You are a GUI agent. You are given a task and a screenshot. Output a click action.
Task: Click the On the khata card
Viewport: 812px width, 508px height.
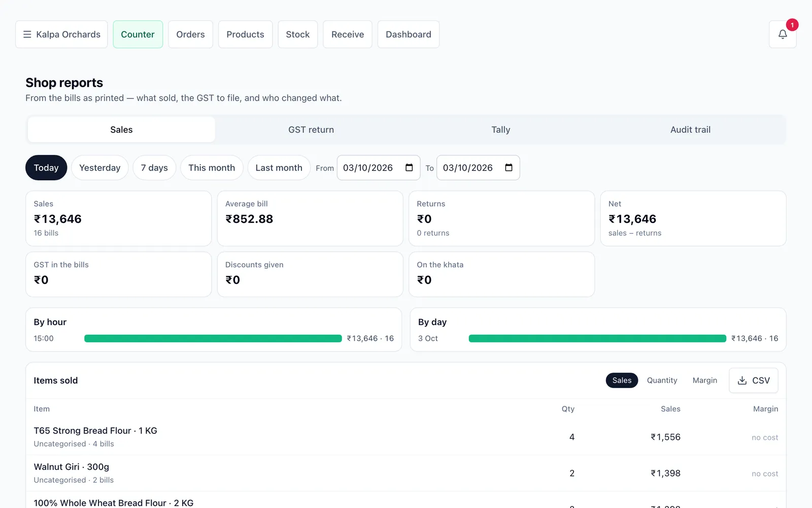tap(501, 274)
